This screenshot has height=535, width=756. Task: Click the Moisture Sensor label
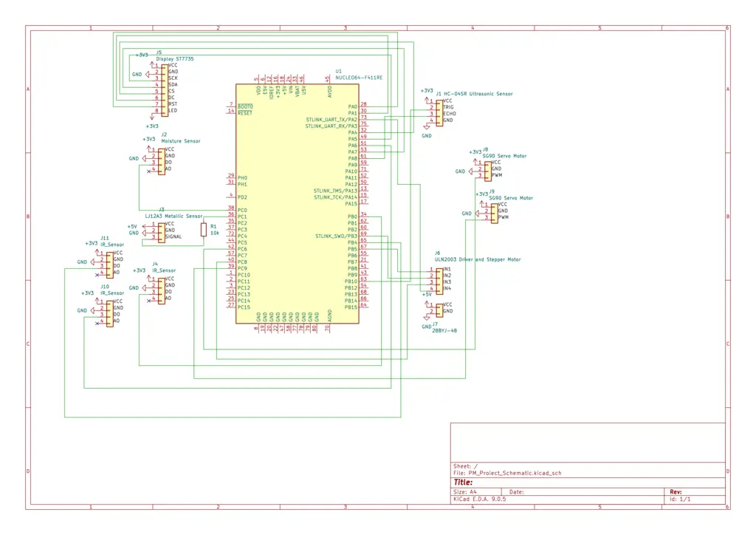tap(180, 141)
